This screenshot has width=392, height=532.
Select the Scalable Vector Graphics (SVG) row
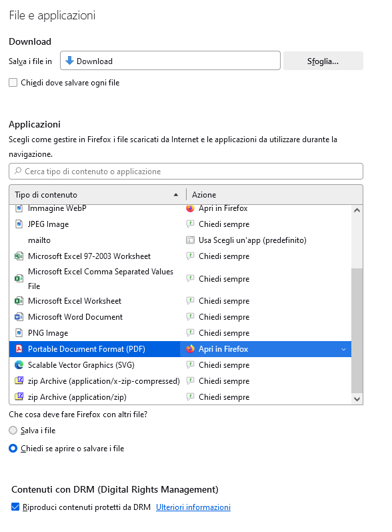180,364
